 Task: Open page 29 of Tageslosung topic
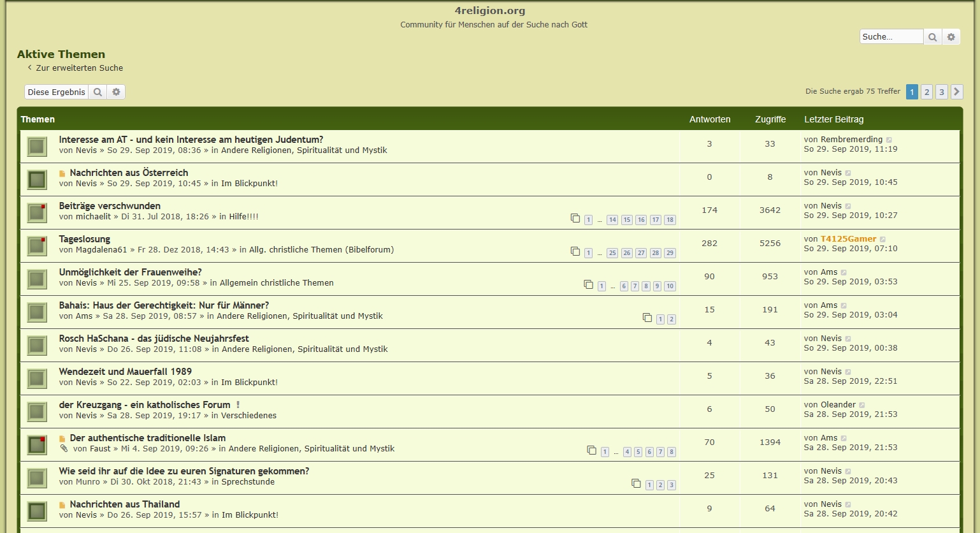pyautogui.click(x=670, y=253)
